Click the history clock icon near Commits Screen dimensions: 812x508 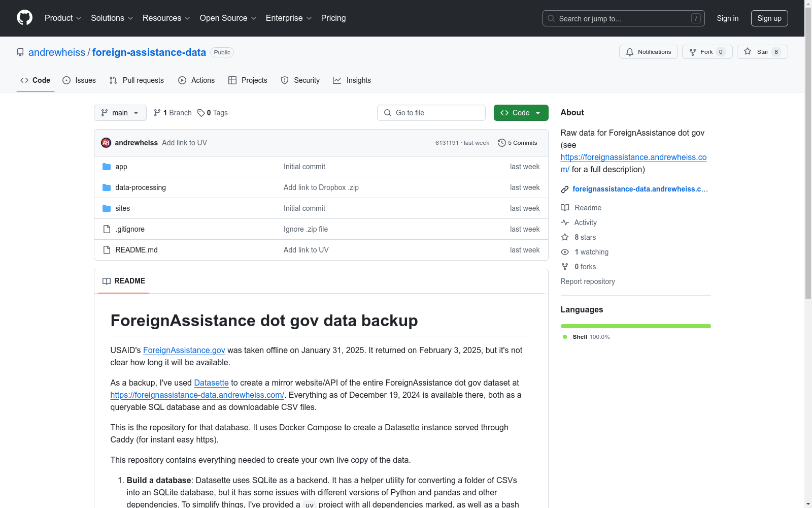[502, 143]
